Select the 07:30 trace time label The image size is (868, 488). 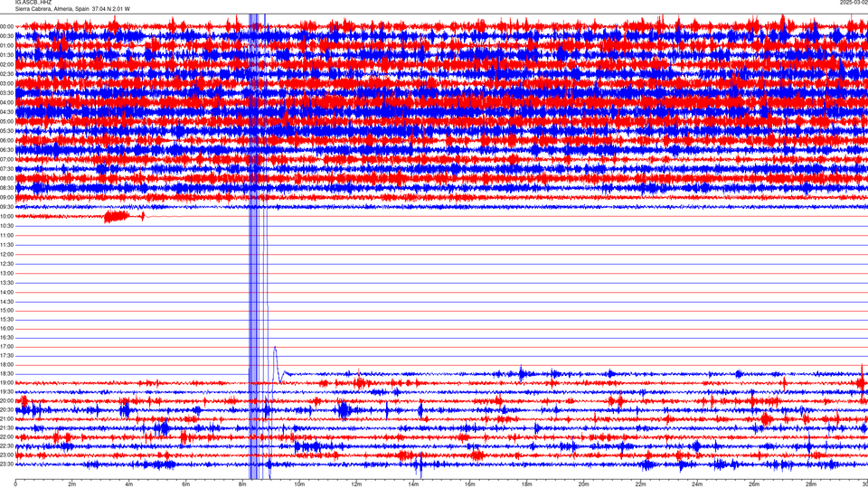(6, 169)
